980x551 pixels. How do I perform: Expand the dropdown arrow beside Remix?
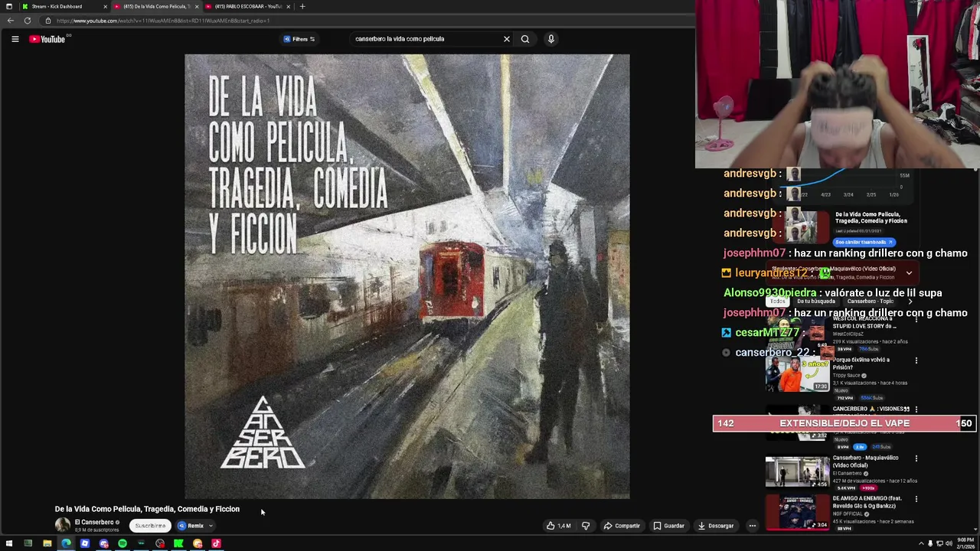(211, 526)
